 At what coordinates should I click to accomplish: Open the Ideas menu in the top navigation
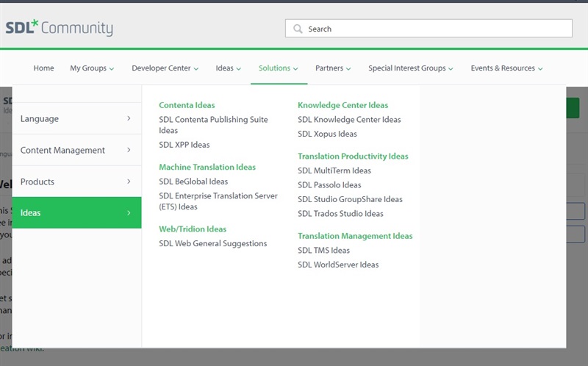[x=229, y=68]
